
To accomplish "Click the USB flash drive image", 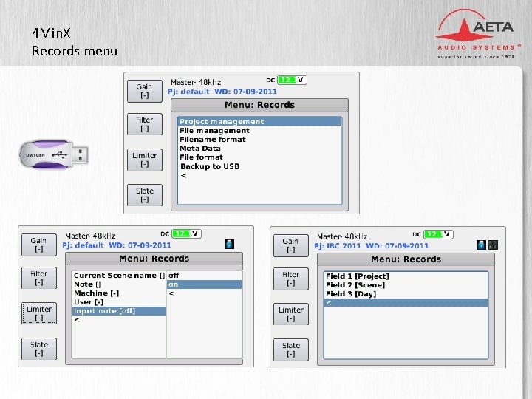I will (54, 154).
